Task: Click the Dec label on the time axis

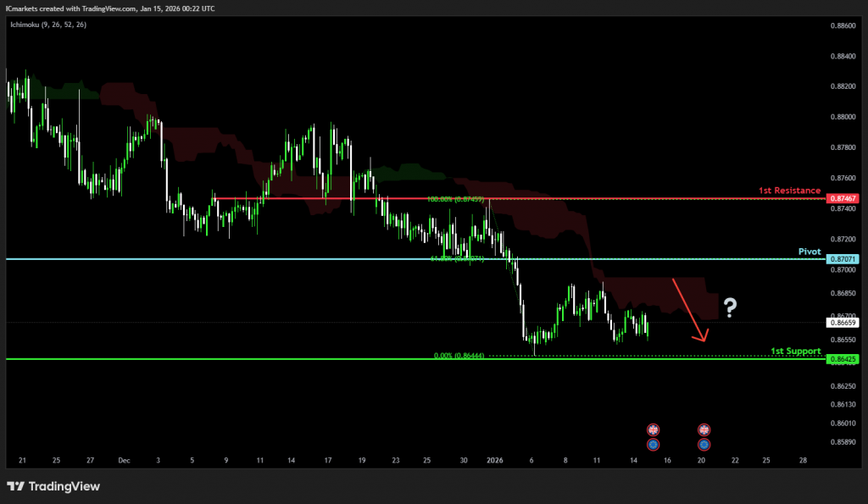Action: pyautogui.click(x=125, y=461)
